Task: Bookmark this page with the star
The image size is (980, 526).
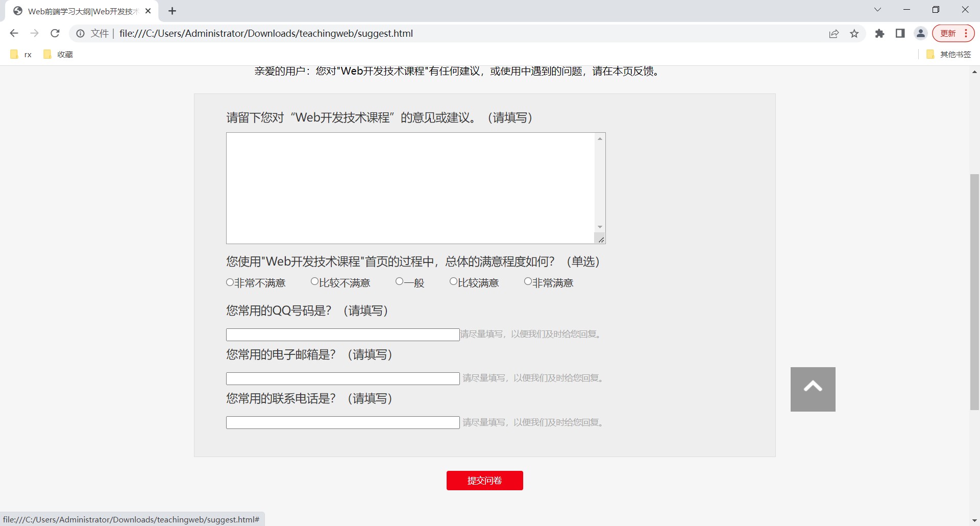Action: (854, 34)
